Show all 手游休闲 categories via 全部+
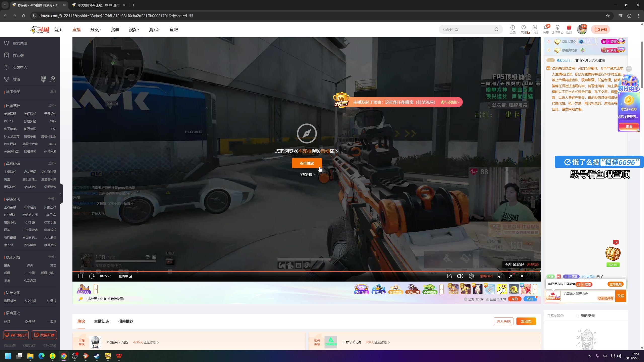The image size is (644, 362). 52,199
